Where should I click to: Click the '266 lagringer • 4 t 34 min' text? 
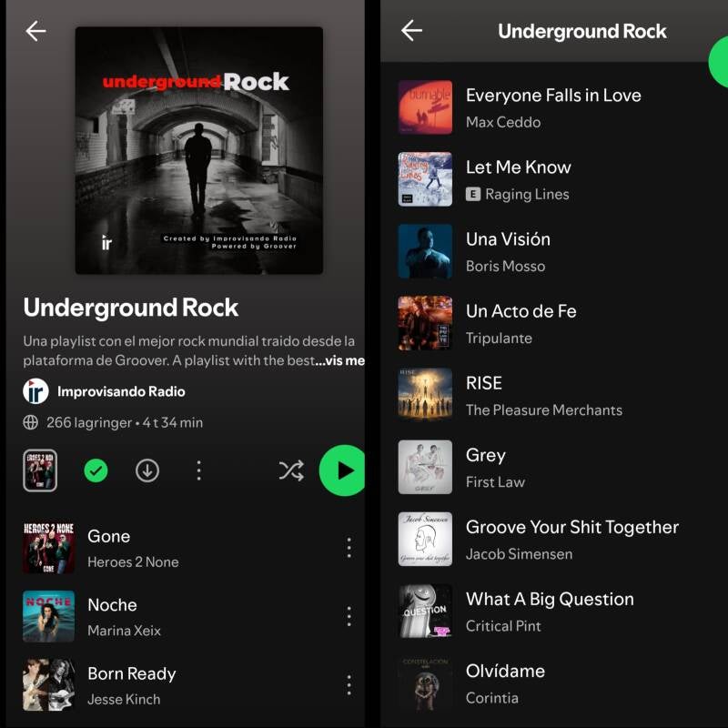(x=125, y=422)
